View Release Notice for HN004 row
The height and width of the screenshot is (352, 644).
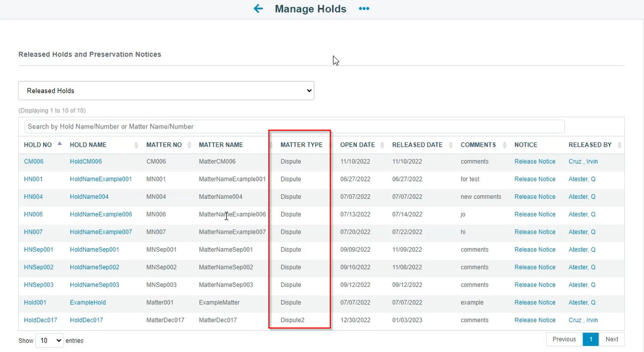535,197
